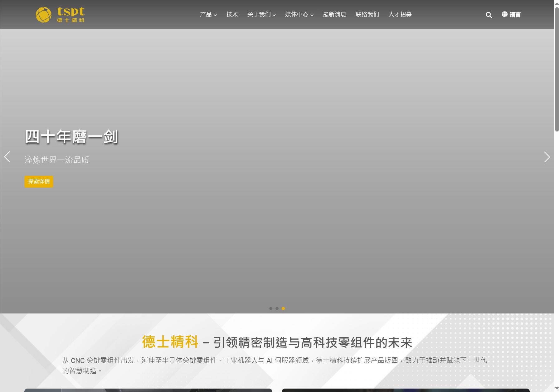Open the 语言 language selector
The image size is (560, 392).
[511, 14]
